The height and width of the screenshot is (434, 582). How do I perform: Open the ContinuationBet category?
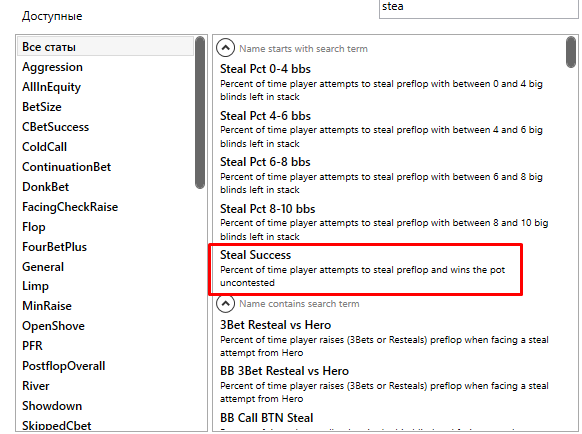click(x=66, y=167)
